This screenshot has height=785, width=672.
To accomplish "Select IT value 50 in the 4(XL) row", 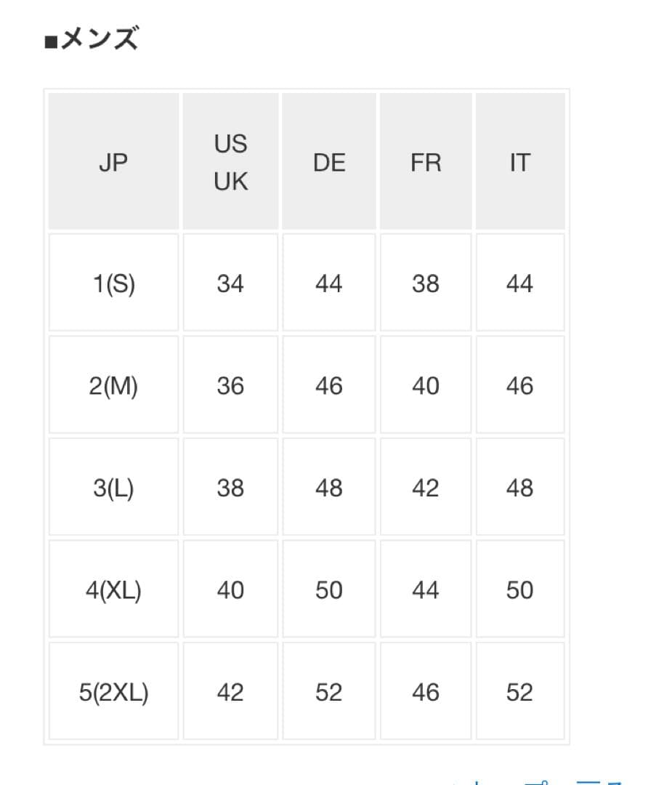I will coord(519,589).
